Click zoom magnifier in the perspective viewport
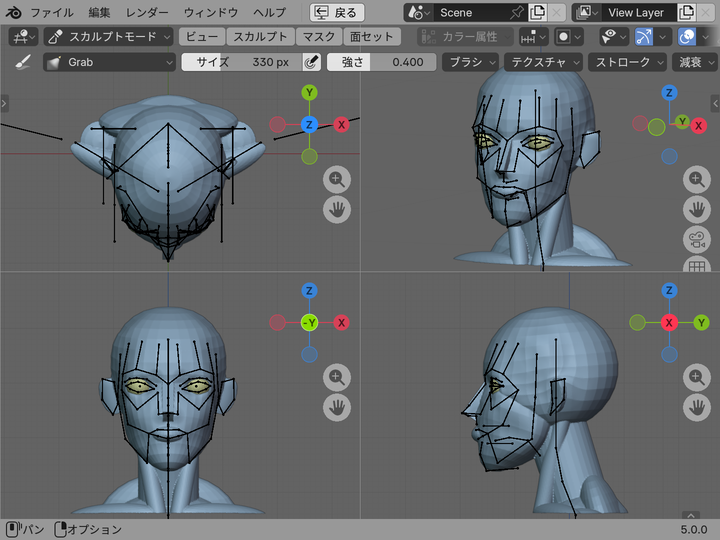The width and height of the screenshot is (720, 540). tap(697, 179)
